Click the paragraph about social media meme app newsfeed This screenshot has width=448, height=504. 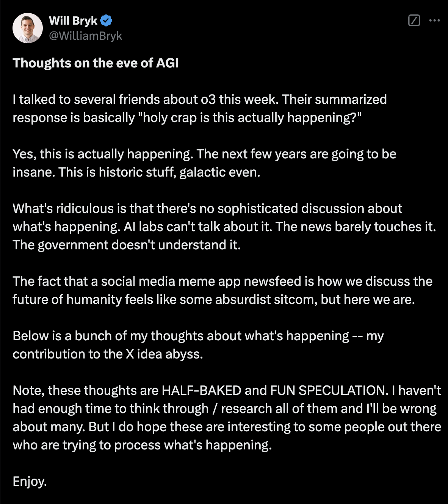point(222,290)
